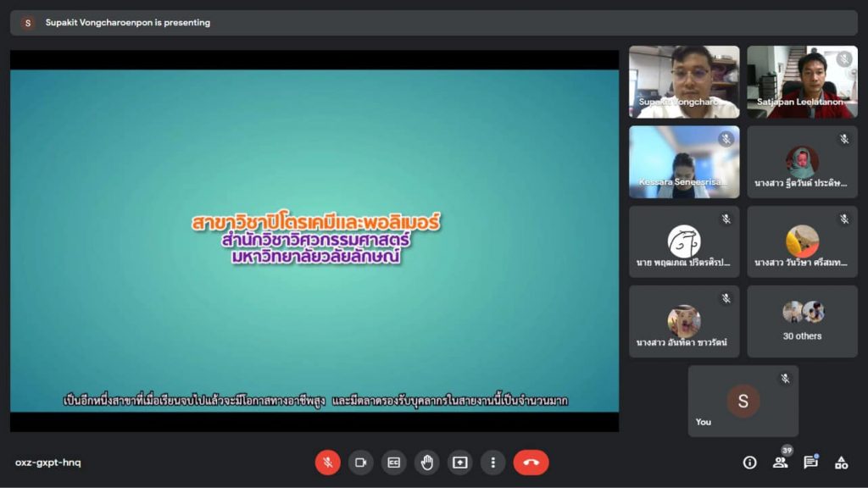868x488 pixels.
Task: Raise your hand in the meeting
Action: [426, 462]
